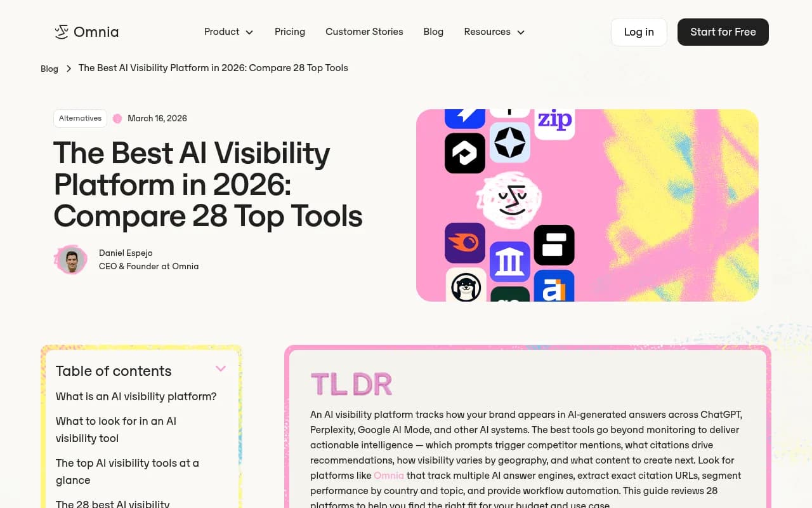Click Daniel Espejo's author avatar photo
812x508 pixels.
pos(70,259)
